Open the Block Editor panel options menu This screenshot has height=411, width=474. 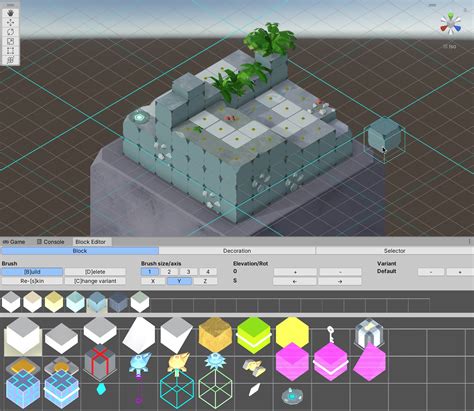[469, 241]
